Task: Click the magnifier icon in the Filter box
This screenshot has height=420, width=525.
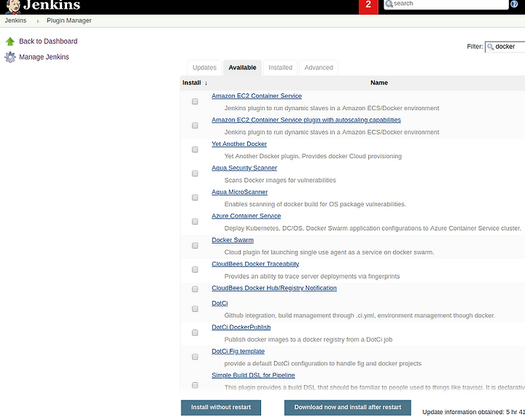Action: tap(490, 47)
